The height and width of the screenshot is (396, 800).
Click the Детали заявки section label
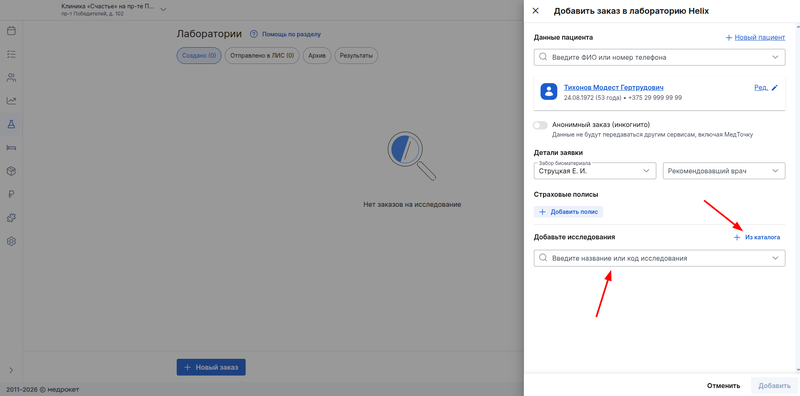click(558, 152)
